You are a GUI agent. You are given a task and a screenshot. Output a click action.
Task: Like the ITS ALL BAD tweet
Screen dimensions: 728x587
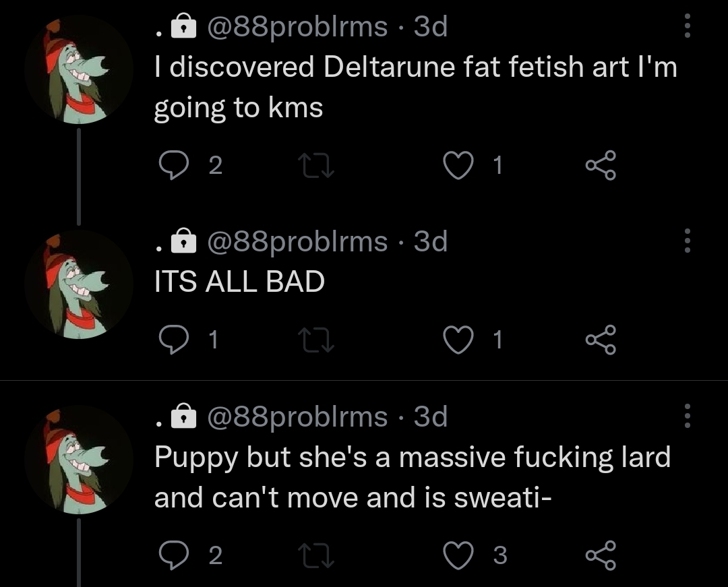[x=458, y=340]
